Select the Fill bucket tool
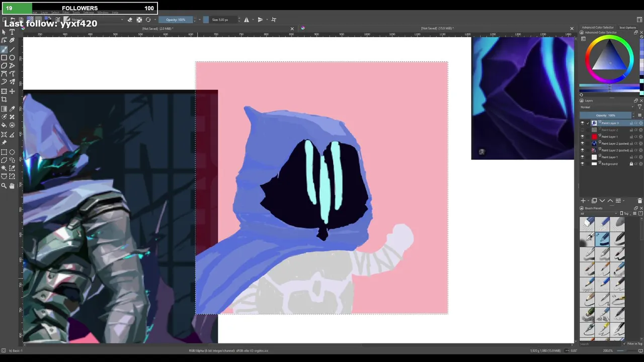Screen dimensions: 644x362 pyautogui.click(x=4, y=125)
